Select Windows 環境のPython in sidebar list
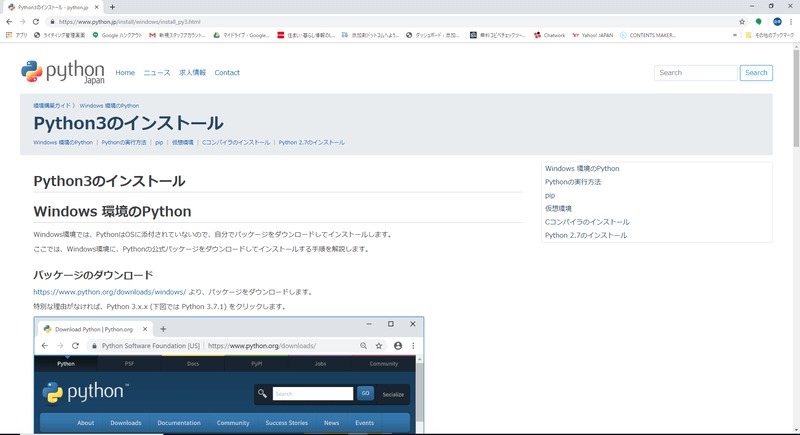 tap(582, 168)
